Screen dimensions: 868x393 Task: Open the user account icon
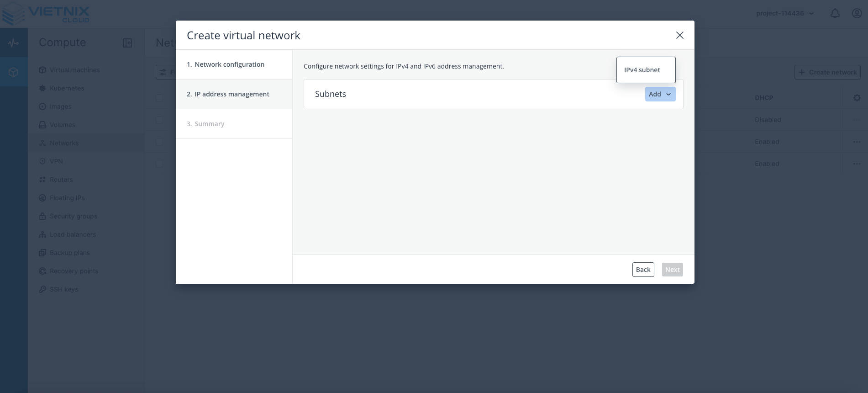[x=857, y=13]
